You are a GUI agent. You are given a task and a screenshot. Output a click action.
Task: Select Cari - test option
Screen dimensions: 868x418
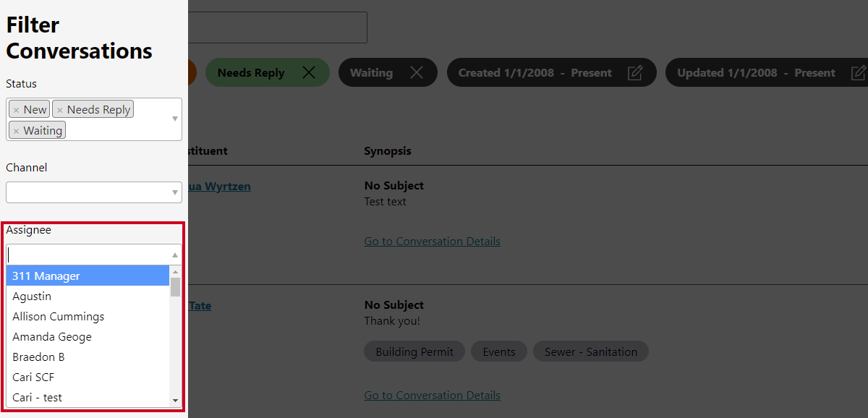point(88,397)
